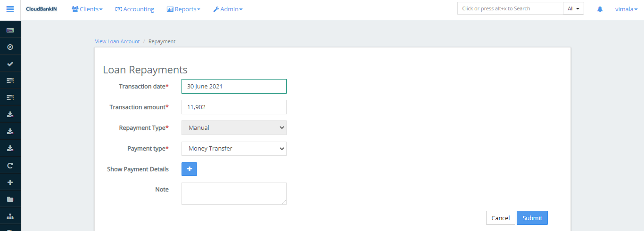Click the Cancel button
Image resolution: width=644 pixels, height=231 pixels.
[x=500, y=218]
